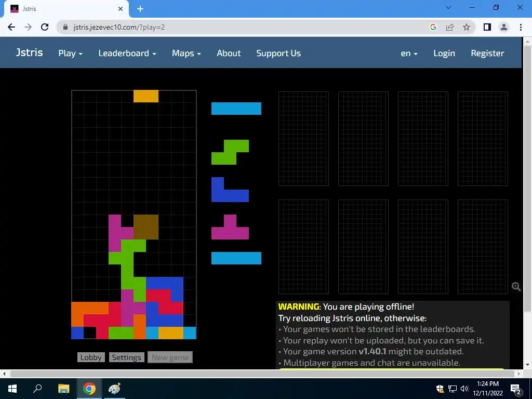
Task: Click the green S piece in next queue
Action: point(230,152)
